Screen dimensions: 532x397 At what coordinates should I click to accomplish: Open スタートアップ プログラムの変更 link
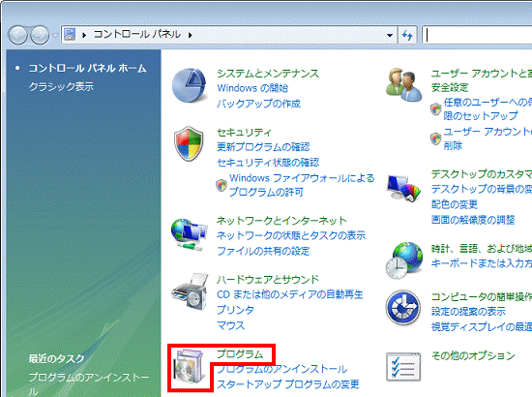[x=287, y=384]
